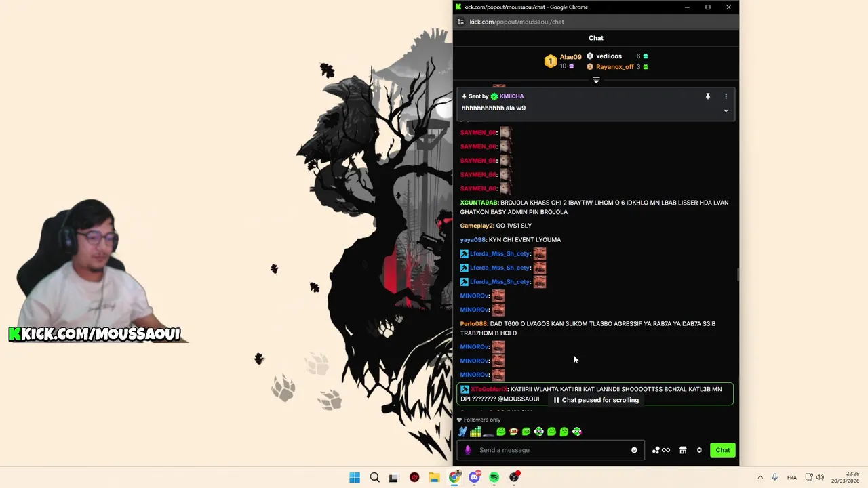Focus the 'Send a message' input field
The width and height of the screenshot is (868, 488).
[551, 450]
